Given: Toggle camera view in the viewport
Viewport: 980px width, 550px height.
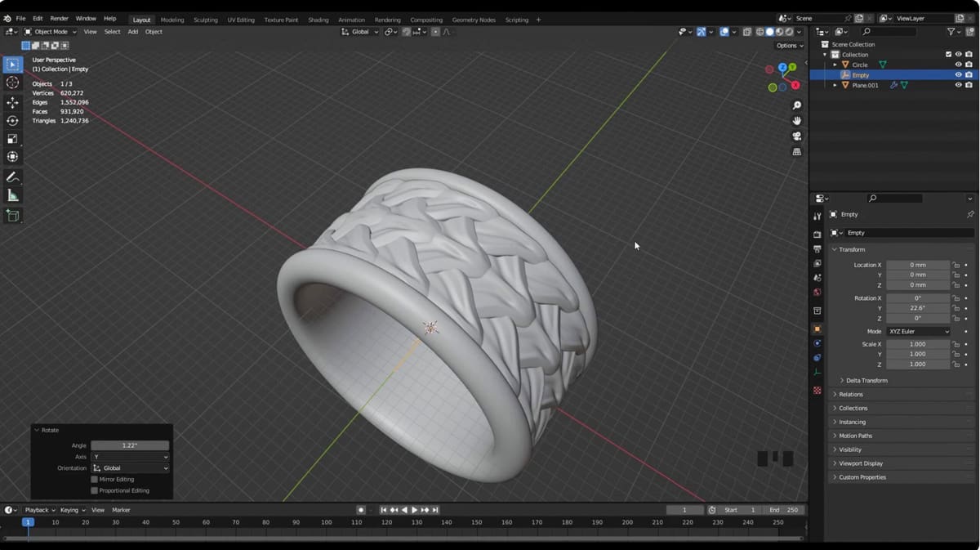Looking at the screenshot, I should tap(797, 136).
